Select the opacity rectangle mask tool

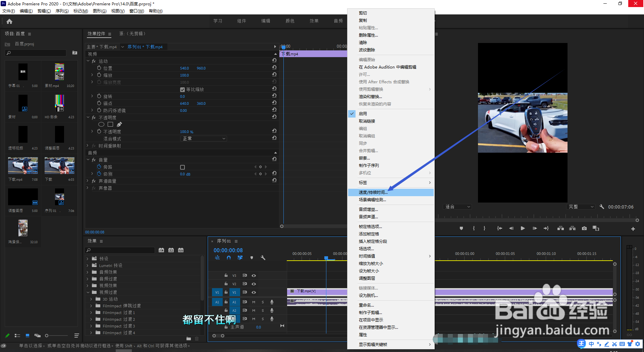[110, 125]
